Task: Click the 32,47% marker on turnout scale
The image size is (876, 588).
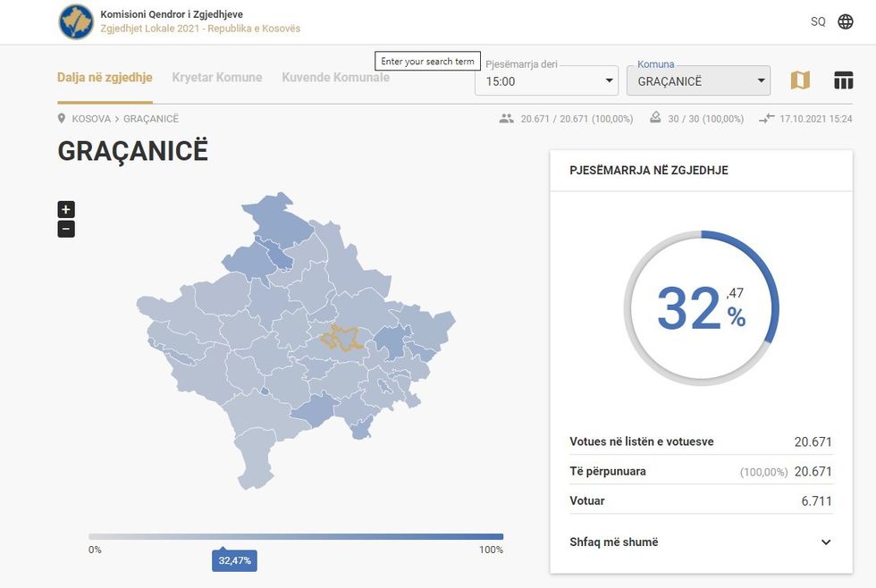Action: (x=234, y=561)
